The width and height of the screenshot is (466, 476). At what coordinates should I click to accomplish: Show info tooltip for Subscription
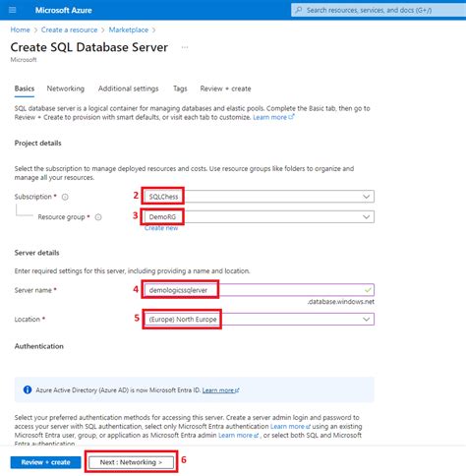(65, 197)
